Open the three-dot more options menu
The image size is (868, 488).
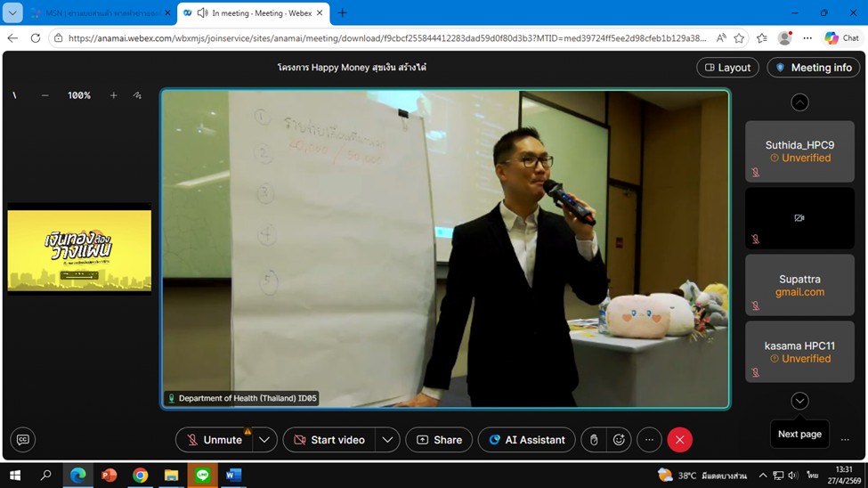click(649, 440)
